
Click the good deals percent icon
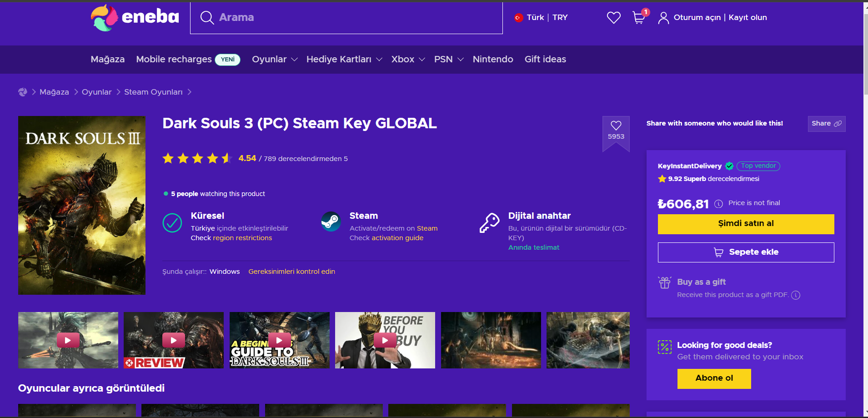pos(665,347)
